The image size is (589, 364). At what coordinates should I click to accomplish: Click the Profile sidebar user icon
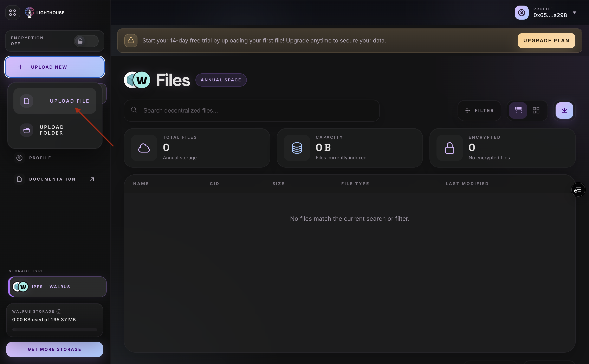(x=19, y=158)
